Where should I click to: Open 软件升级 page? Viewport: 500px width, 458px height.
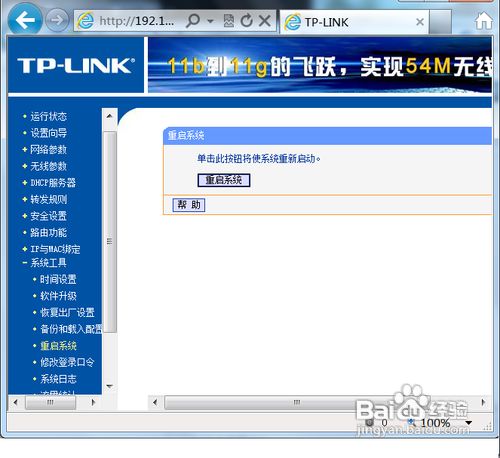[x=58, y=296]
